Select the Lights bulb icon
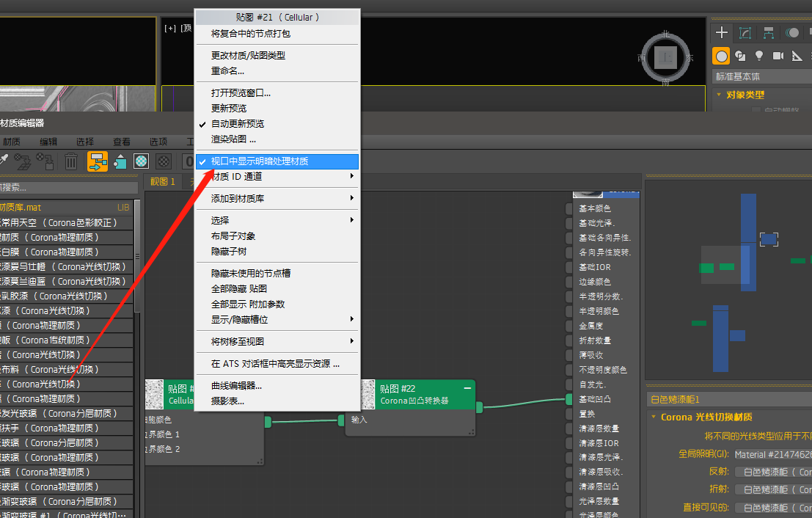This screenshot has height=518, width=812. 759,56
